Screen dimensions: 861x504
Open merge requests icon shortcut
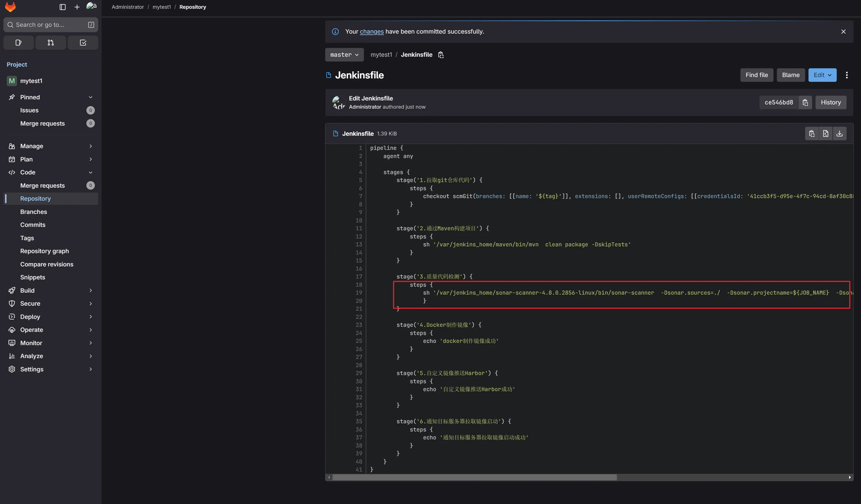click(51, 43)
